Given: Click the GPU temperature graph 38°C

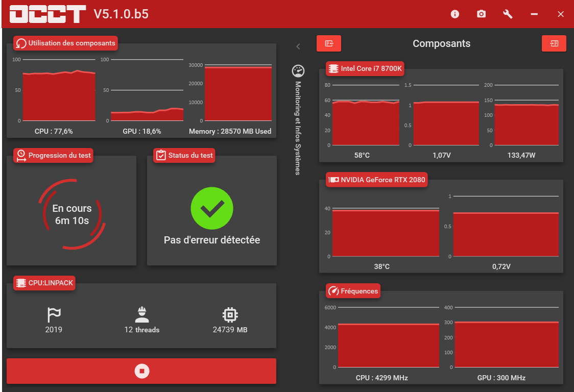Looking at the screenshot, I should pyautogui.click(x=386, y=232).
